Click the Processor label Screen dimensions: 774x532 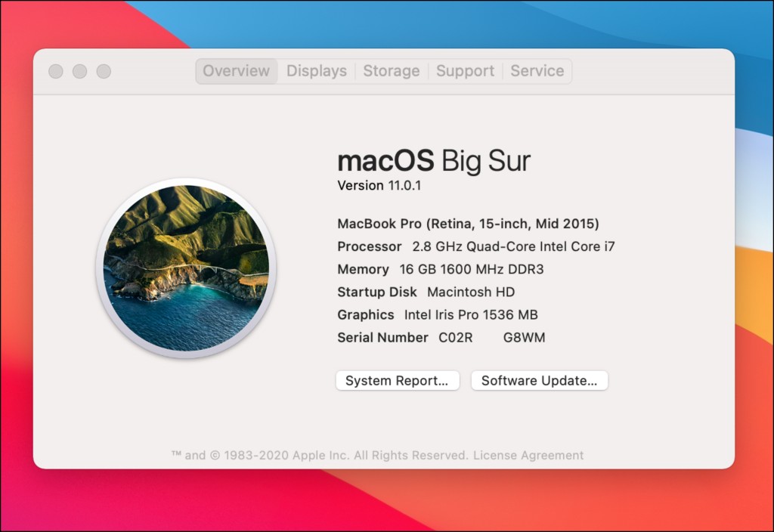[x=369, y=246]
